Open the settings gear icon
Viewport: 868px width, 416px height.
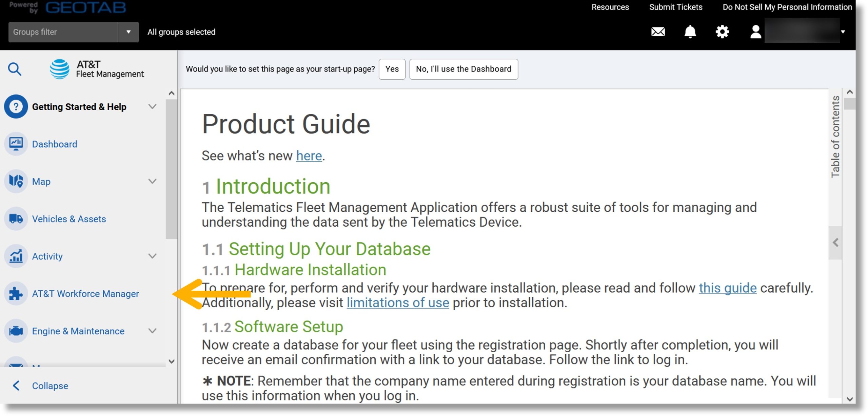click(x=722, y=32)
